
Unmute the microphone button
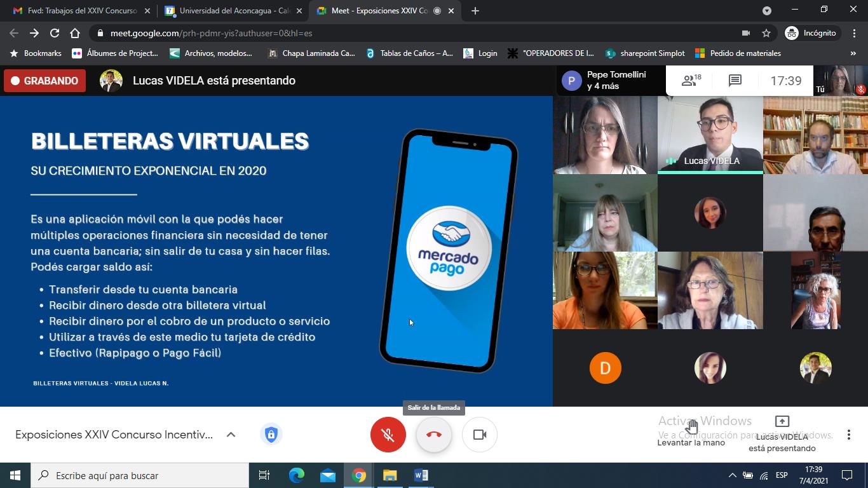[388, 435]
